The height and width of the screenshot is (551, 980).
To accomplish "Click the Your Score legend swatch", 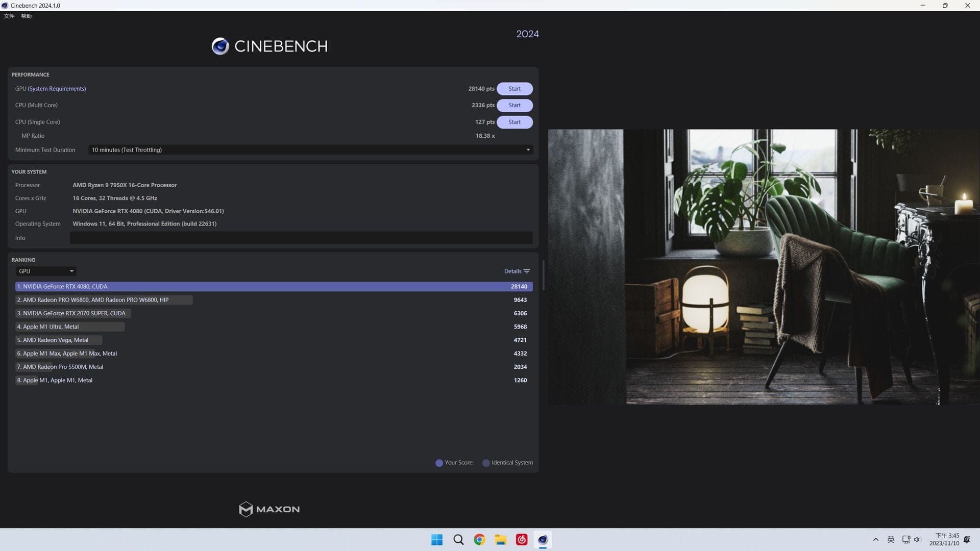I will (439, 463).
